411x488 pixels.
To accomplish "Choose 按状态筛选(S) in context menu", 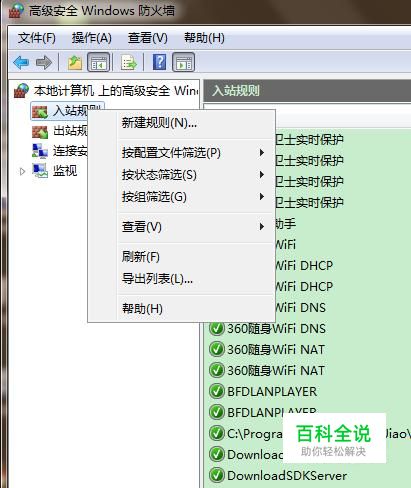I will pyautogui.click(x=181, y=175).
